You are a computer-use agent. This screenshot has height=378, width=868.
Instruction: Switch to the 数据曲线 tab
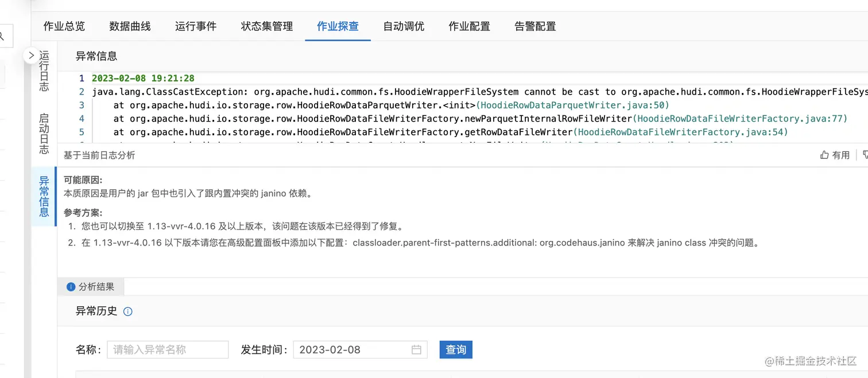point(130,26)
